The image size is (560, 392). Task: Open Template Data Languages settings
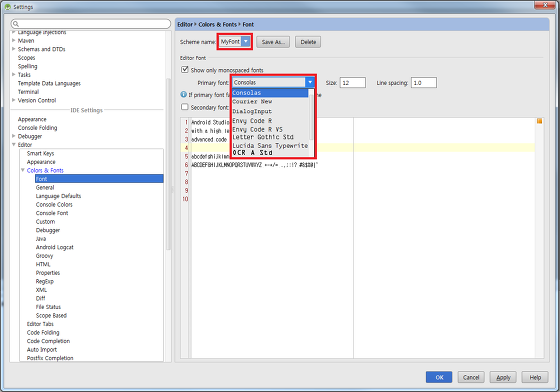click(49, 83)
